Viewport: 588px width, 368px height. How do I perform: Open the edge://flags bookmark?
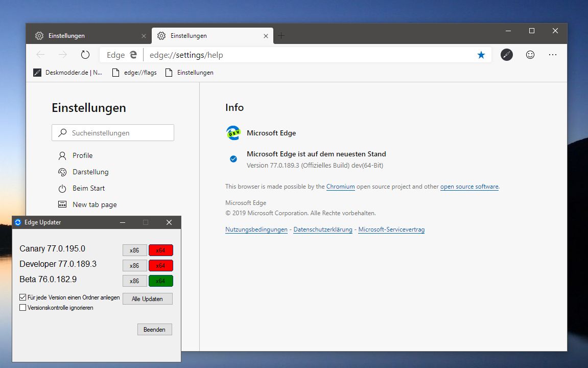click(x=134, y=73)
